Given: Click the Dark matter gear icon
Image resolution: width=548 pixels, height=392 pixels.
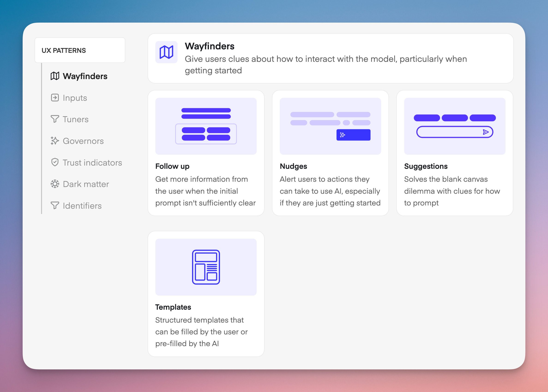Looking at the screenshot, I should point(55,184).
